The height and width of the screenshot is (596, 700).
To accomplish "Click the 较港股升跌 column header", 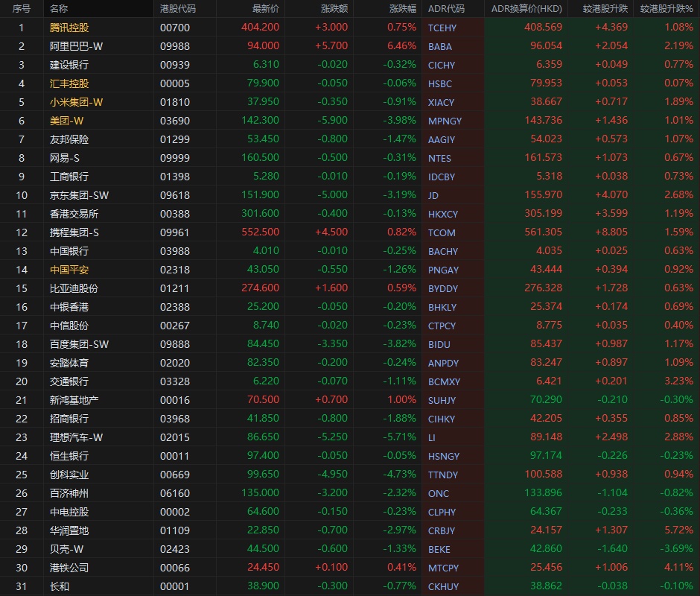I will point(605,8).
